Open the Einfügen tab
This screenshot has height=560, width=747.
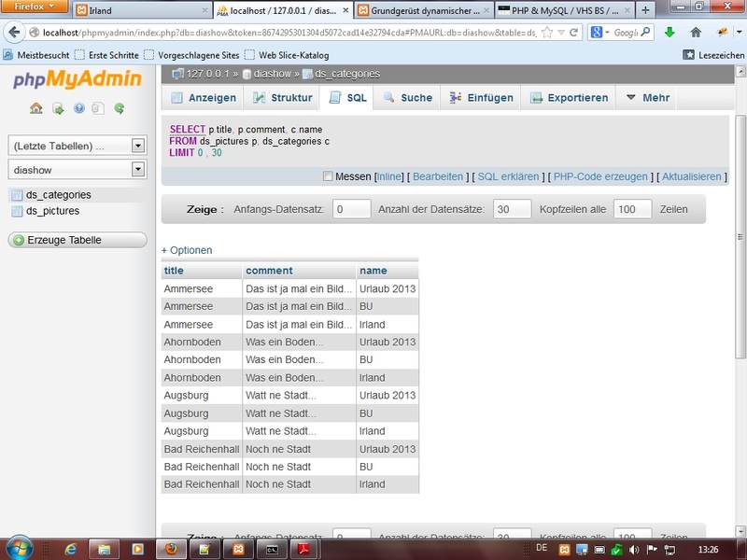tap(482, 98)
